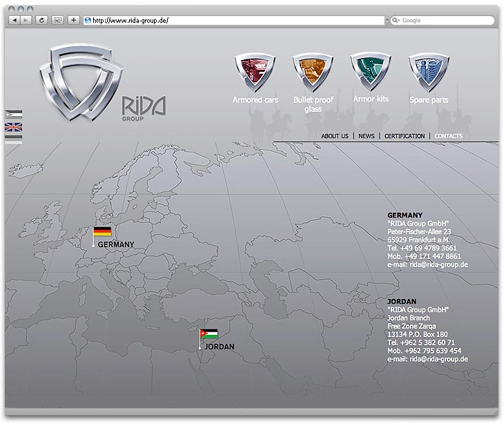504x424 pixels.
Task: Open the NEWS menu item
Action: pos(367,136)
